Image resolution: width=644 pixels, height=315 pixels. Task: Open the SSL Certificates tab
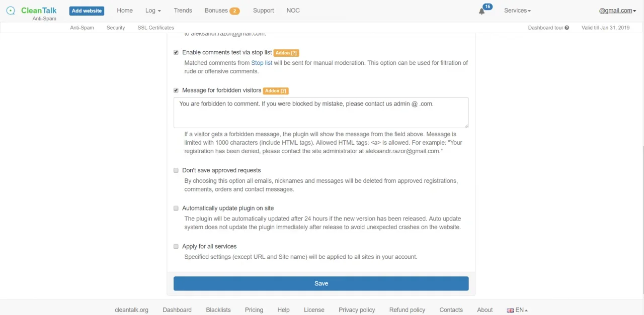[x=155, y=28]
